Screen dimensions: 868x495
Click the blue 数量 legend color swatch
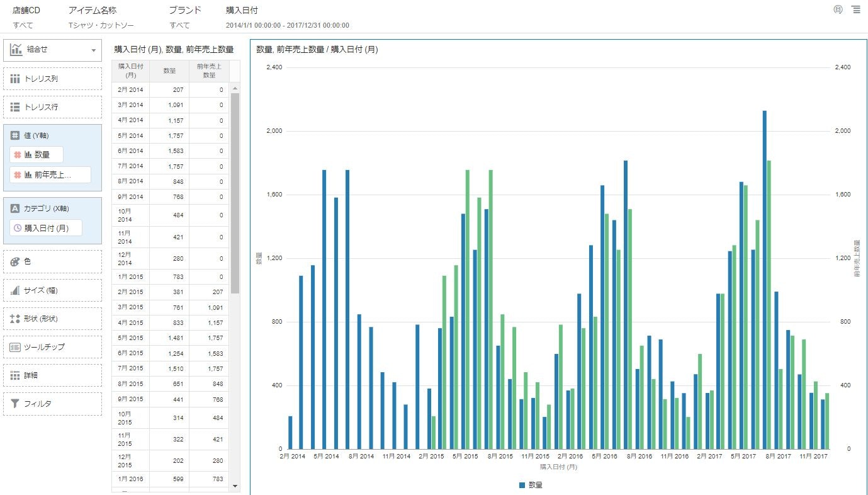pyautogui.click(x=522, y=485)
